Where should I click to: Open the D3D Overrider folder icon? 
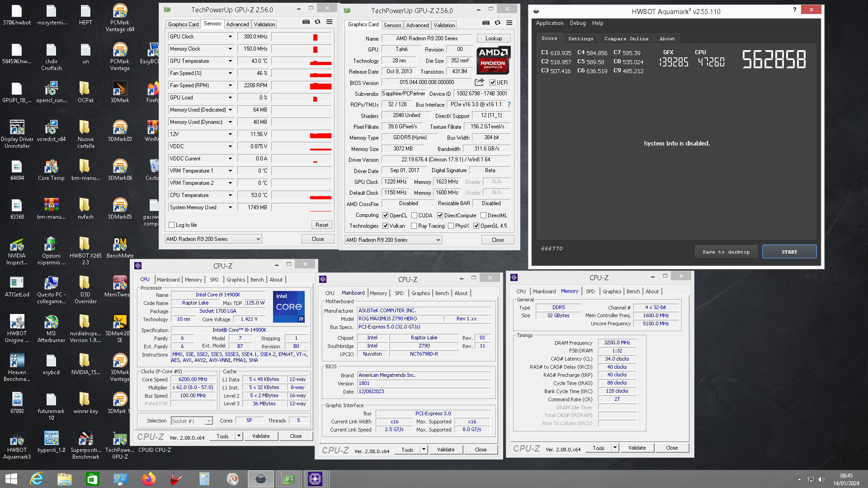[x=85, y=290]
